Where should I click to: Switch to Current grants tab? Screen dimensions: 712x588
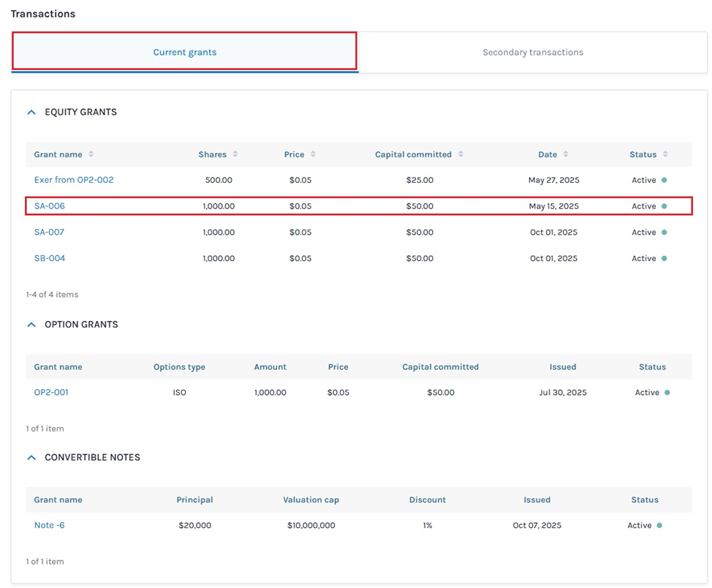(x=185, y=52)
